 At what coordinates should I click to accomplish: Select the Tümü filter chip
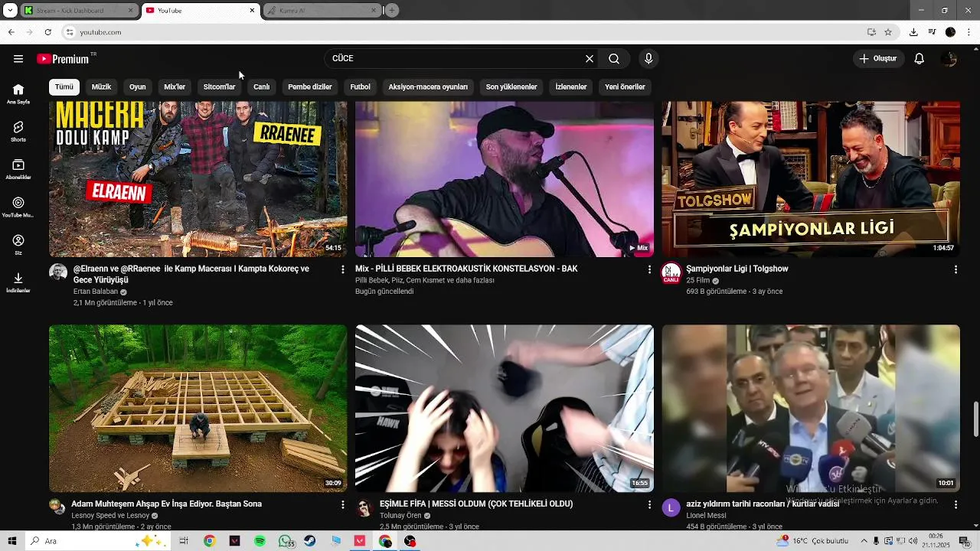64,86
